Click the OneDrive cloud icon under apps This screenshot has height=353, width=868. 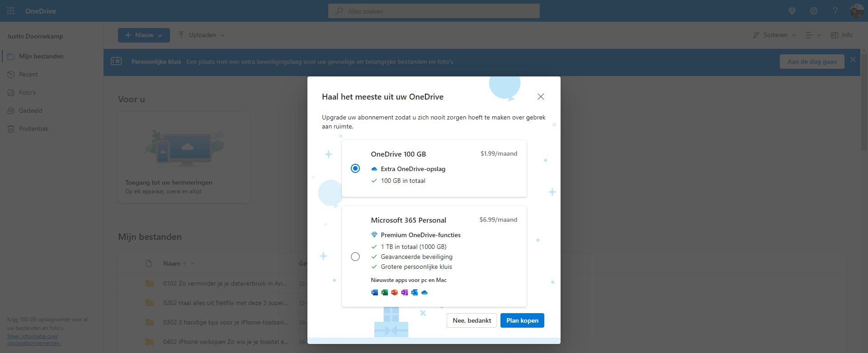tap(424, 292)
